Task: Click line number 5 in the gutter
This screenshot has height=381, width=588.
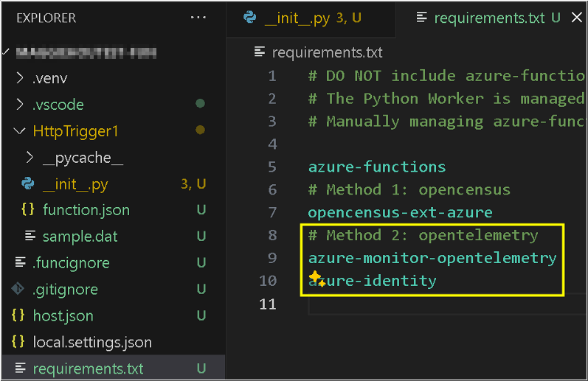Action: 272,167
